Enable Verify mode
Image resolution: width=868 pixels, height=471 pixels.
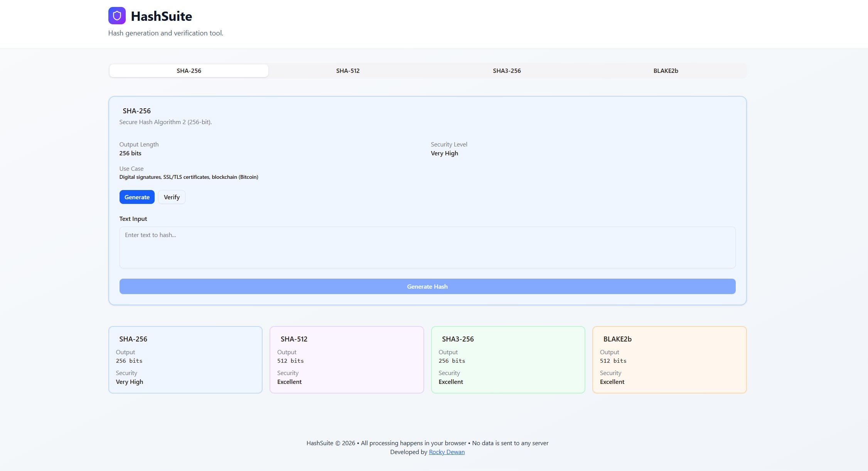(x=171, y=197)
